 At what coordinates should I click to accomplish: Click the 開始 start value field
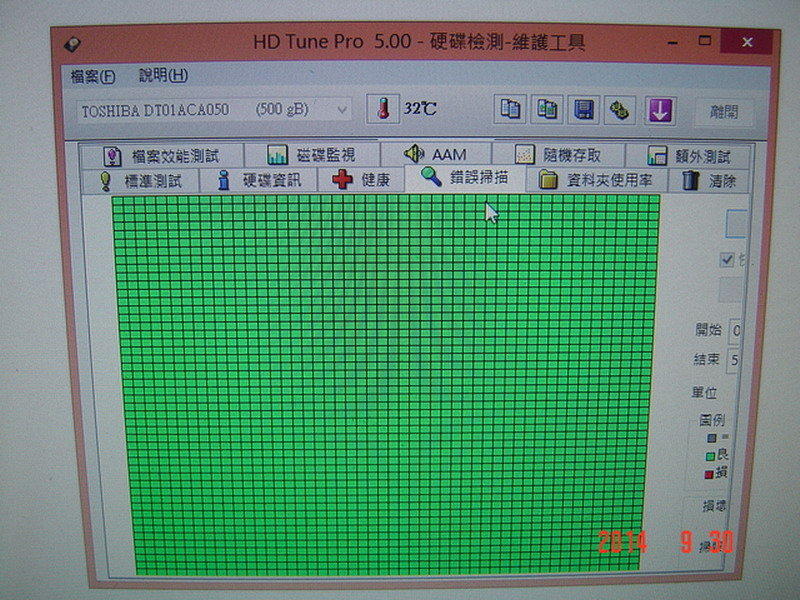pos(735,331)
